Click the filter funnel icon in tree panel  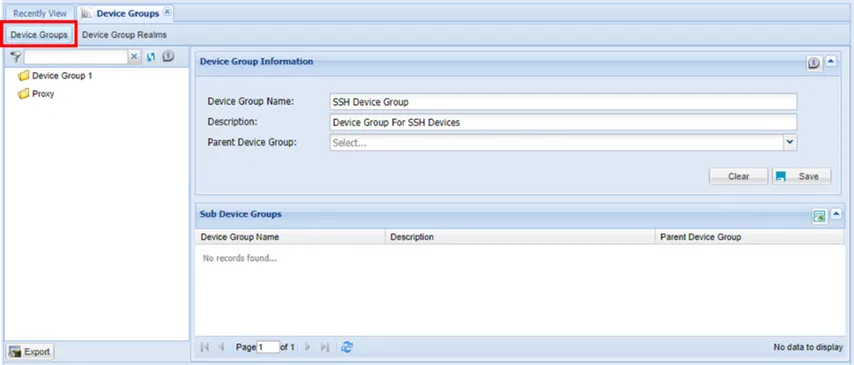(x=15, y=56)
